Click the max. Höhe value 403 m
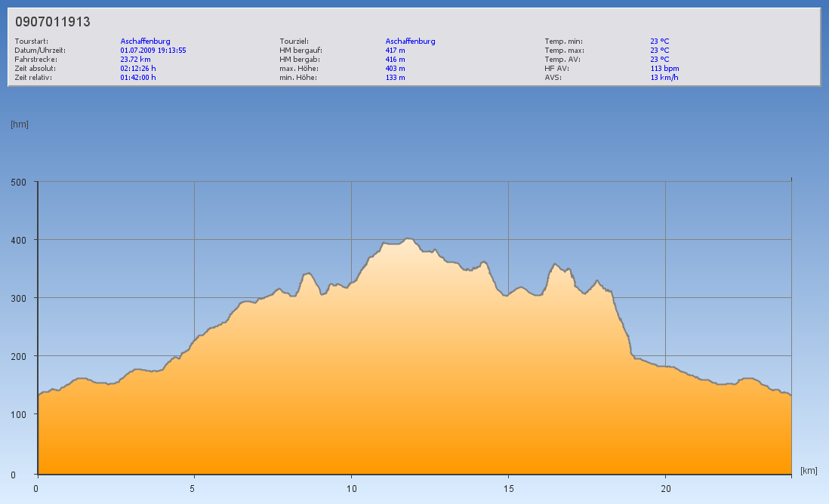Viewport: 829px width, 504px height. click(x=395, y=68)
